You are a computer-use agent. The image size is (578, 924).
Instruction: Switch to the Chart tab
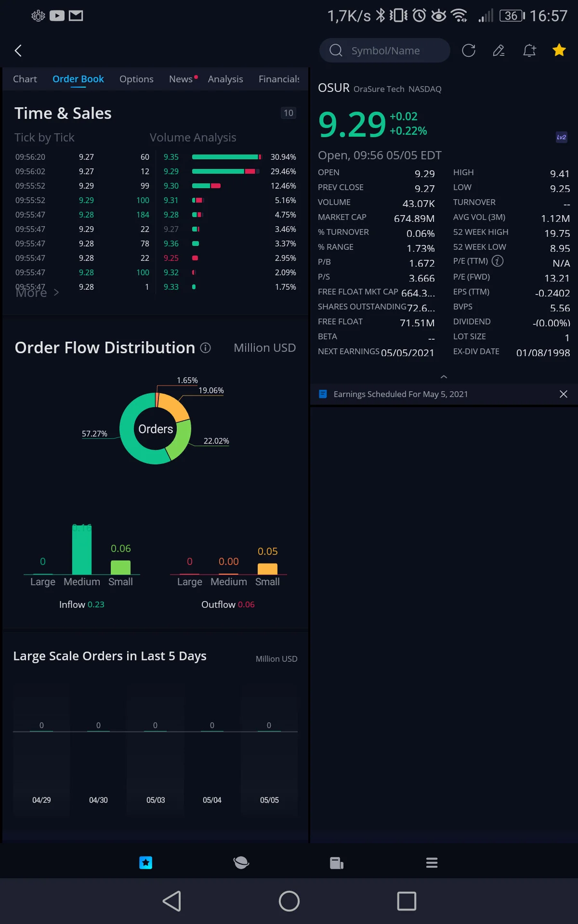(x=25, y=79)
